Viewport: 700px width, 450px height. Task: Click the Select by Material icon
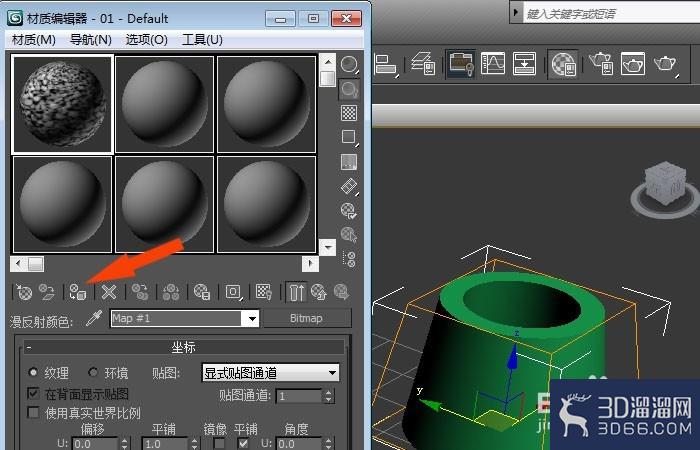(349, 234)
